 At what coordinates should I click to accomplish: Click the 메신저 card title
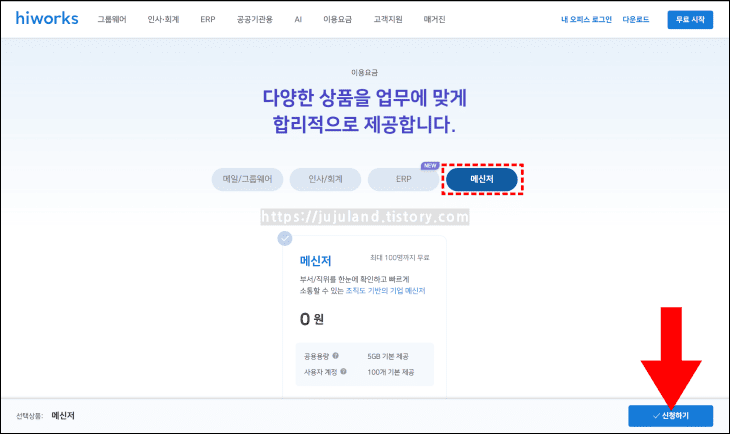pos(315,261)
